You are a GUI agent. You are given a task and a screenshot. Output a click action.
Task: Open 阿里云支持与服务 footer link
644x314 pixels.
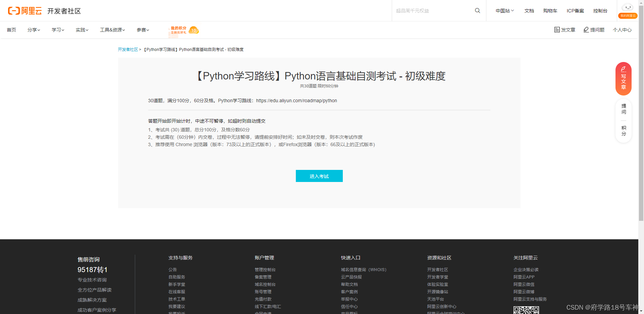(x=530, y=299)
